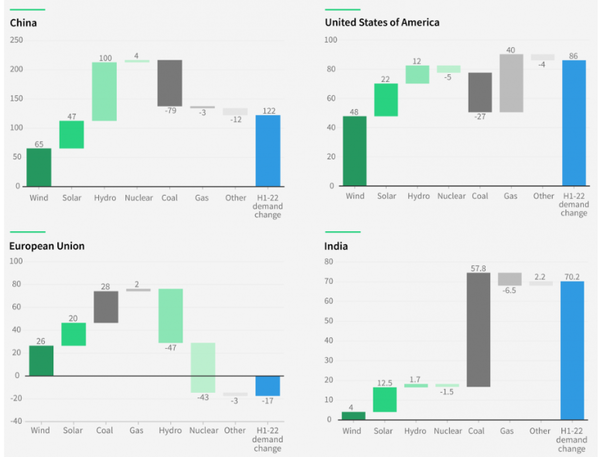This screenshot has width=600, height=457.
Task: Click the United States blue demand bar labeled 86
Action: coord(573,123)
